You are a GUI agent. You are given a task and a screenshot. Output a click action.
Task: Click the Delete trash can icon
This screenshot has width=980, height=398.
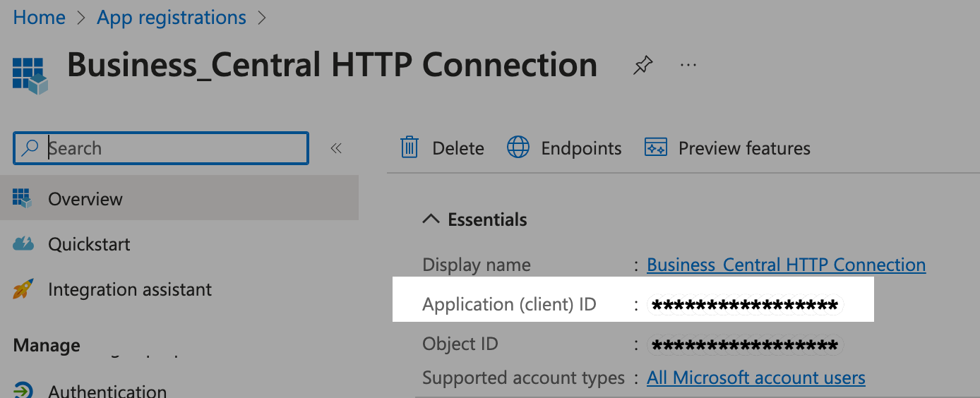coord(410,147)
